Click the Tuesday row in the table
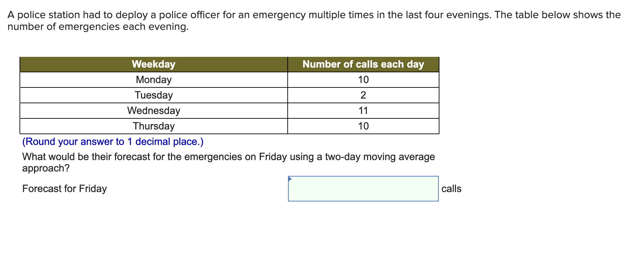 [x=153, y=95]
